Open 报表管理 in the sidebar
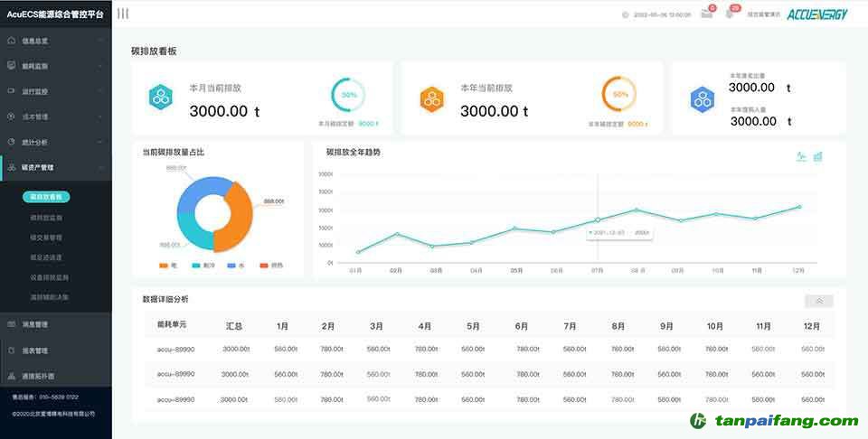The width and height of the screenshot is (868, 439). (x=54, y=350)
